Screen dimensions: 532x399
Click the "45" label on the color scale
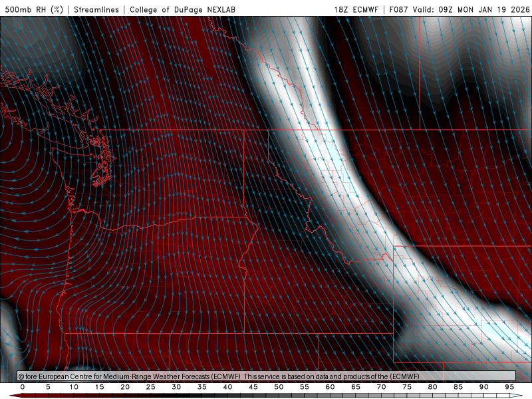[x=253, y=387]
